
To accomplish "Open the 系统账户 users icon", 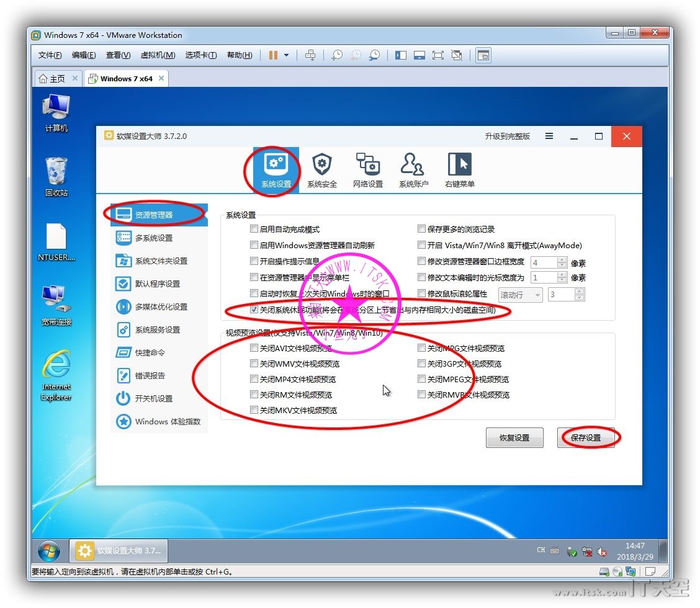I will point(413,170).
